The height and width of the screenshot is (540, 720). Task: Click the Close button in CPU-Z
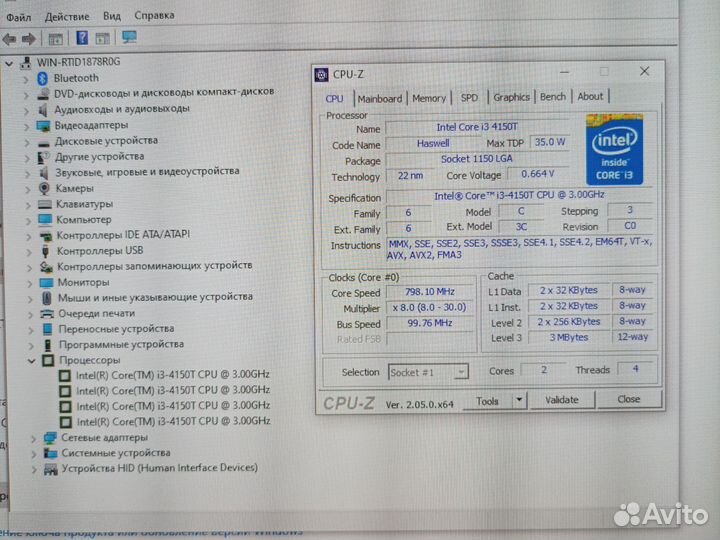coord(628,399)
